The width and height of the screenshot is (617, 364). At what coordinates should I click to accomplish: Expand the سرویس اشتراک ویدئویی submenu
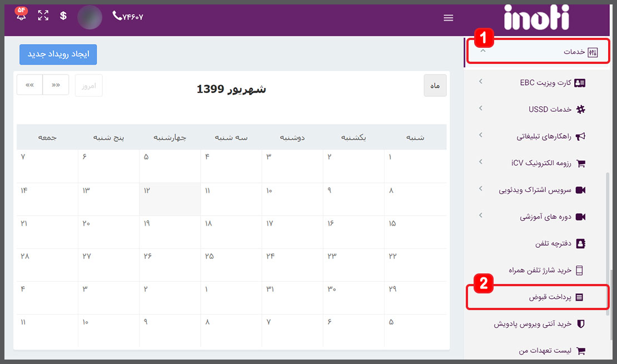[481, 189]
